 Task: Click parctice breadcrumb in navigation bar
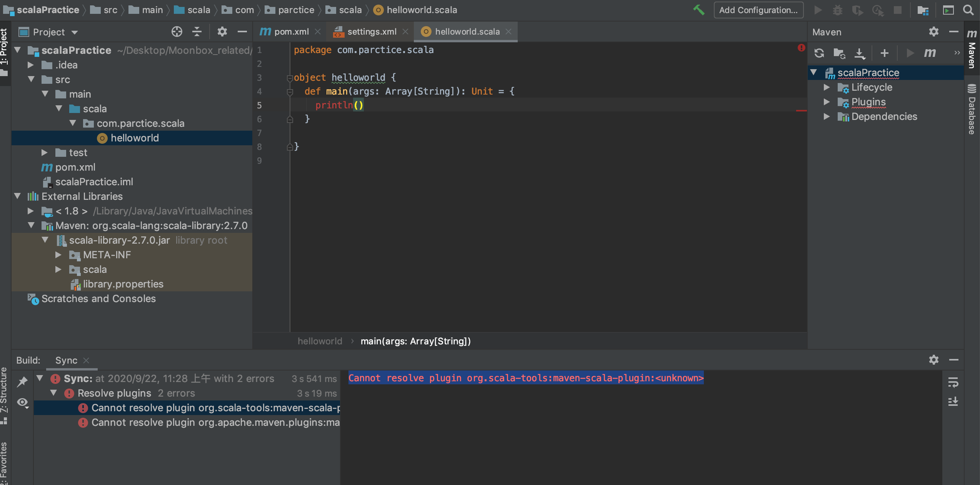[290, 10]
